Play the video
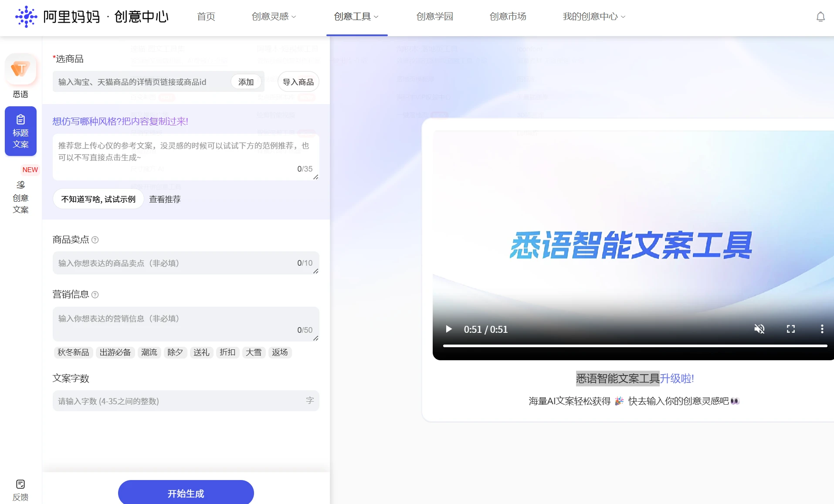Viewport: 834px width, 504px height. pyautogui.click(x=448, y=329)
